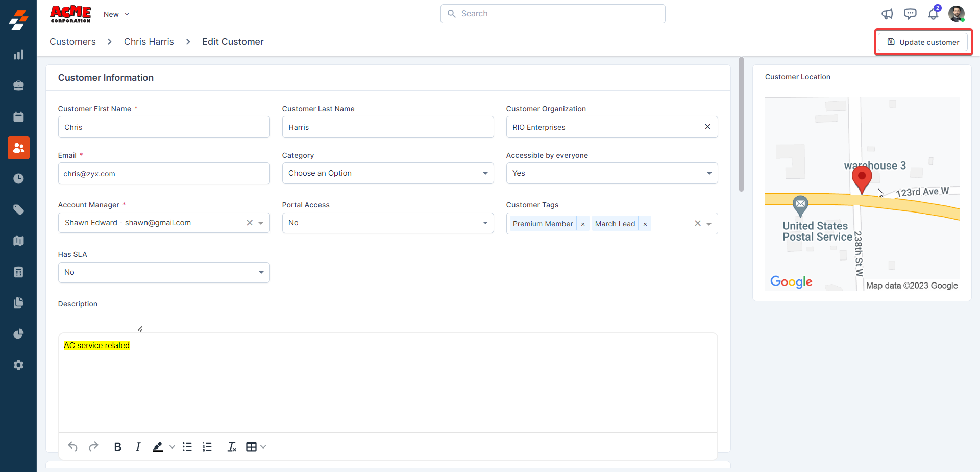Open the Portal Access dropdown

(x=387, y=223)
